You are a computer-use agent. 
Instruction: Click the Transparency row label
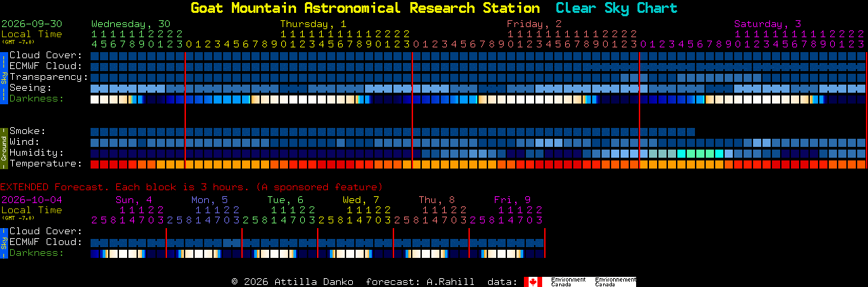tap(49, 77)
